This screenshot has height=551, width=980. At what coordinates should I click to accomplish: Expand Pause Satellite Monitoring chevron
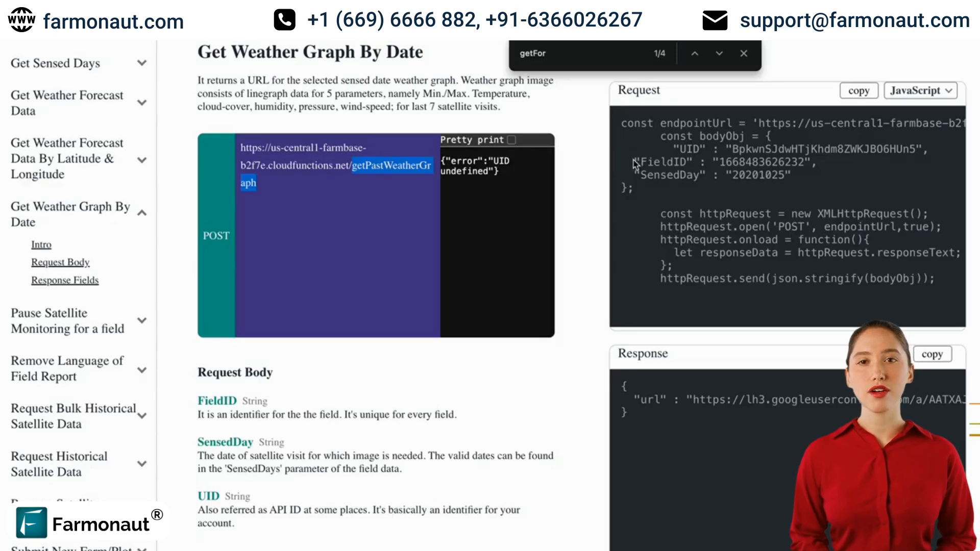(x=142, y=320)
